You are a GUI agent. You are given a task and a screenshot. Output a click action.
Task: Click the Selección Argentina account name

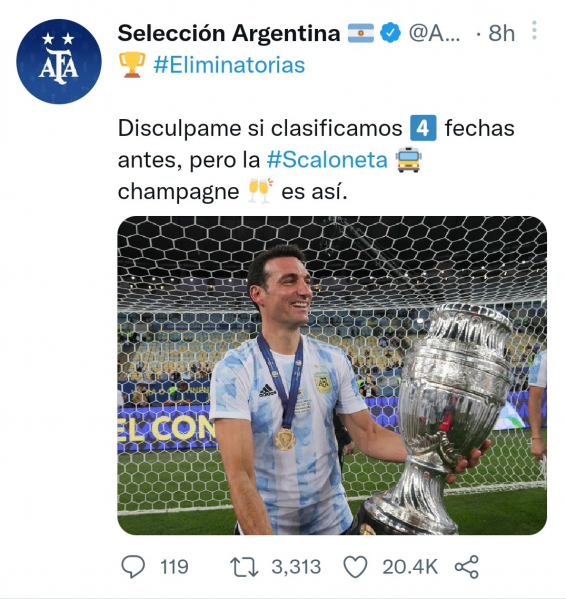pyautogui.click(x=229, y=33)
